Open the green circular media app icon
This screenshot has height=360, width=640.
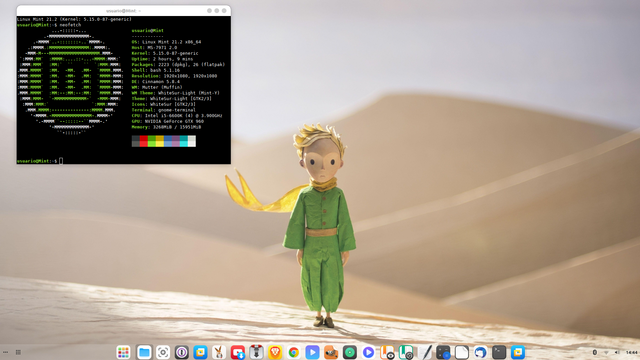coord(349,352)
